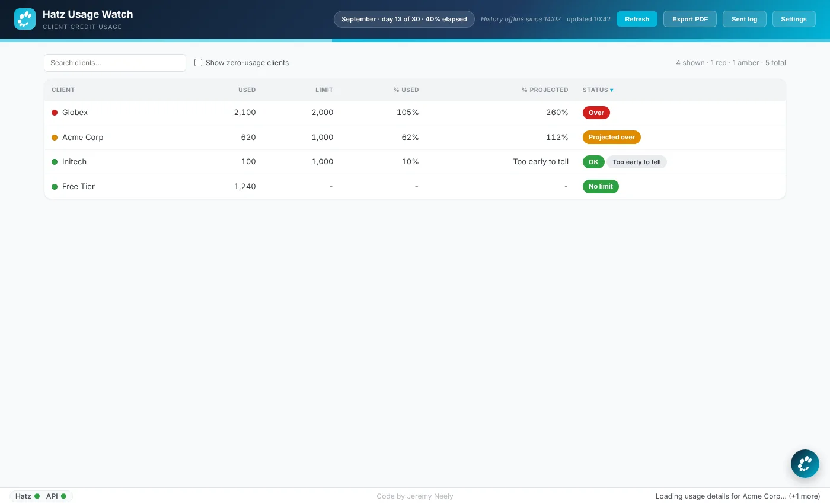The width and height of the screenshot is (830, 504).
Task: Click the green status dot beside Initech
Action: point(55,162)
